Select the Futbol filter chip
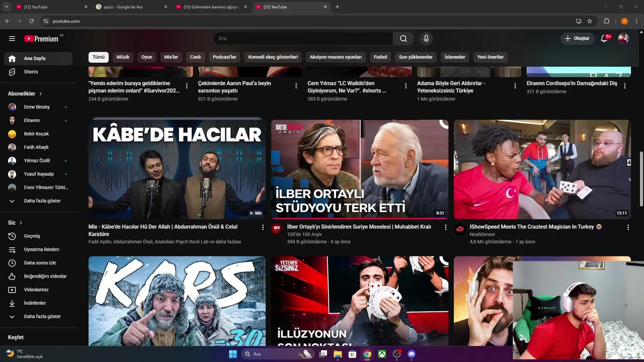Image resolution: width=644 pixels, height=362 pixels. [x=380, y=57]
